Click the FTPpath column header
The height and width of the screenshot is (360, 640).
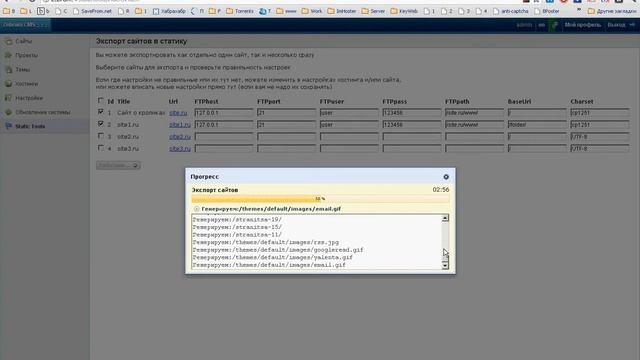[x=457, y=101]
